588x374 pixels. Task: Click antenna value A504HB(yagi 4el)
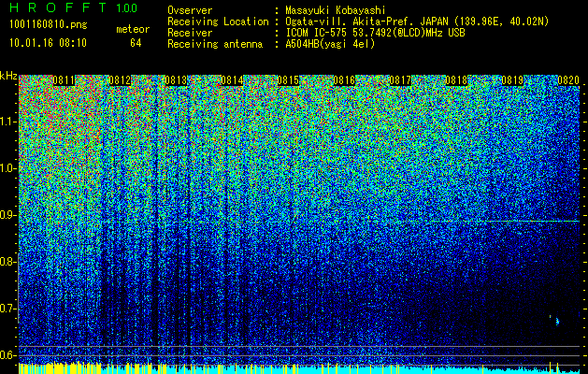tap(330, 44)
